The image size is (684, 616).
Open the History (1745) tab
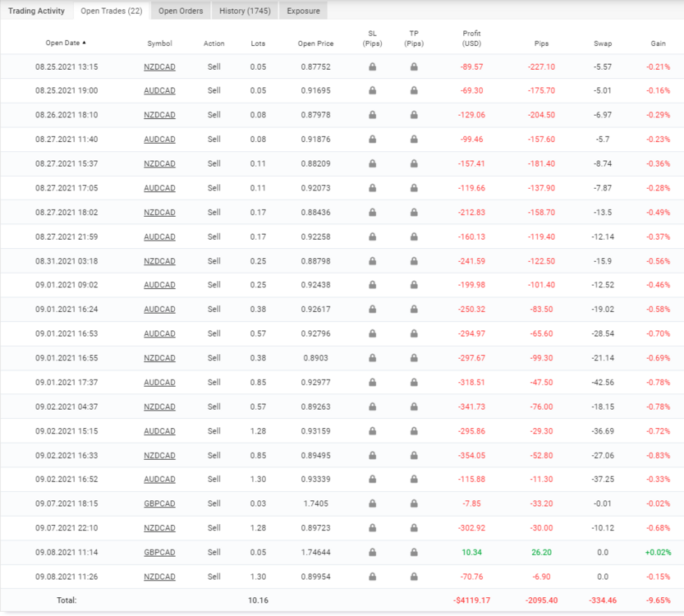click(245, 11)
